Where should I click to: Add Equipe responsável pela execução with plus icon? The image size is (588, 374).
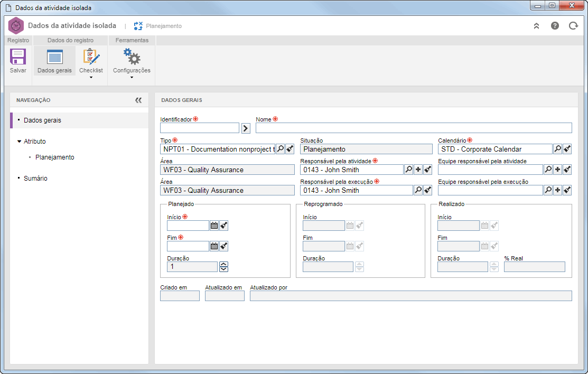(558, 190)
